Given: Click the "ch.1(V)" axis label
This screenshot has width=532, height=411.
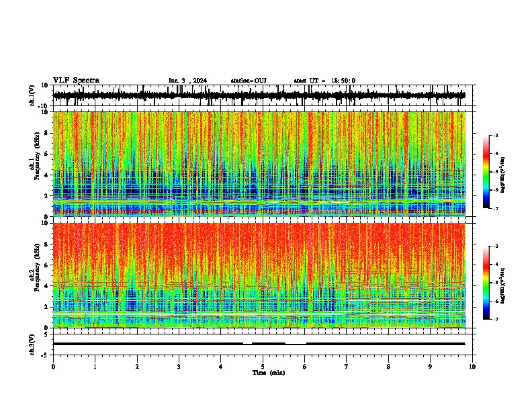Looking at the screenshot, I should pyautogui.click(x=32, y=95).
